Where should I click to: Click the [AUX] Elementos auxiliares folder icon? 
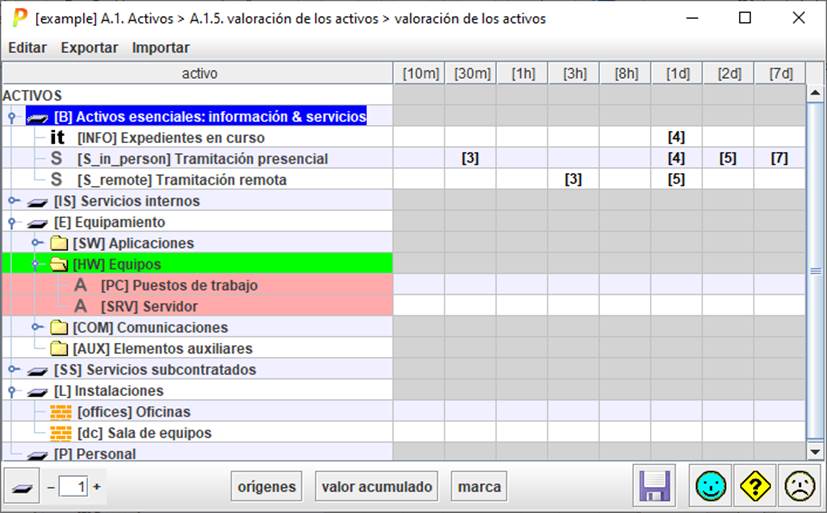[59, 349]
